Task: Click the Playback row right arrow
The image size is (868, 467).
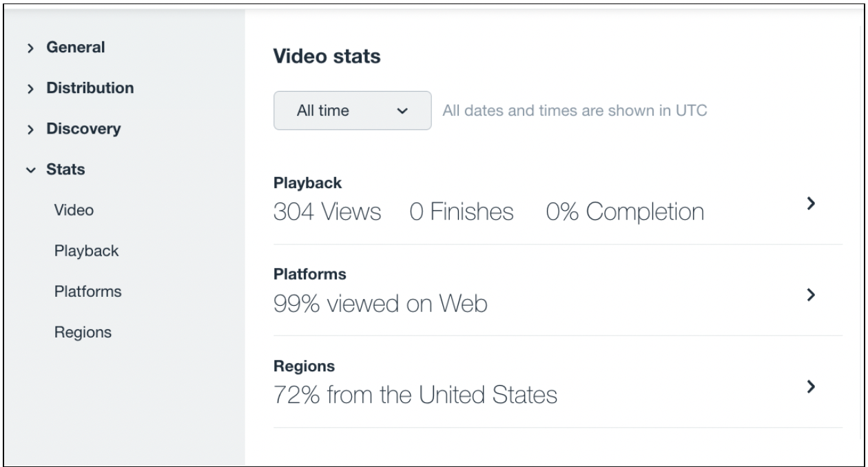Action: [x=811, y=203]
